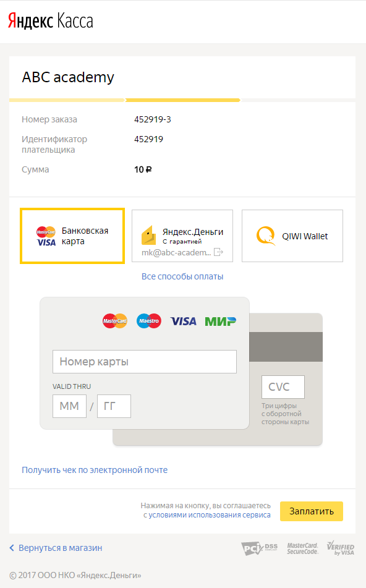Click the MasterCard logo on the card form

tap(115, 321)
